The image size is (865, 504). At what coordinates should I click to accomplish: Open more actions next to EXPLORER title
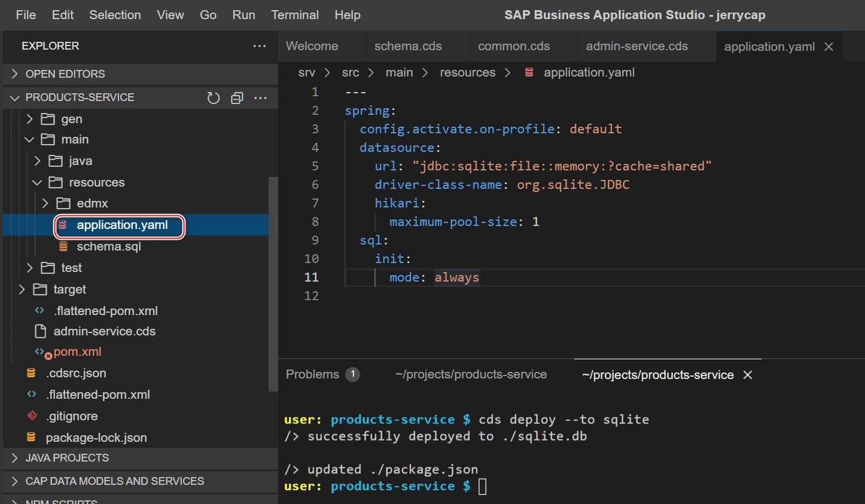(x=260, y=46)
